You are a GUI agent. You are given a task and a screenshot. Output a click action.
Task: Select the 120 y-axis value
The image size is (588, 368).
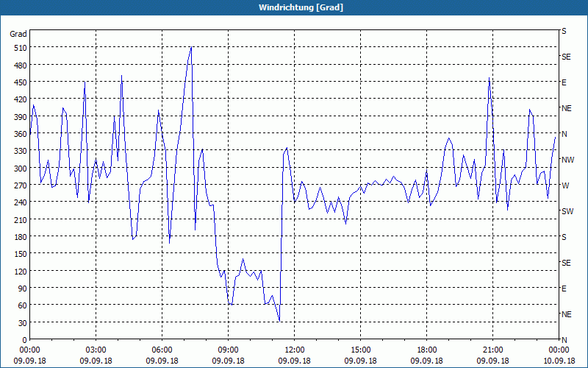(21, 271)
